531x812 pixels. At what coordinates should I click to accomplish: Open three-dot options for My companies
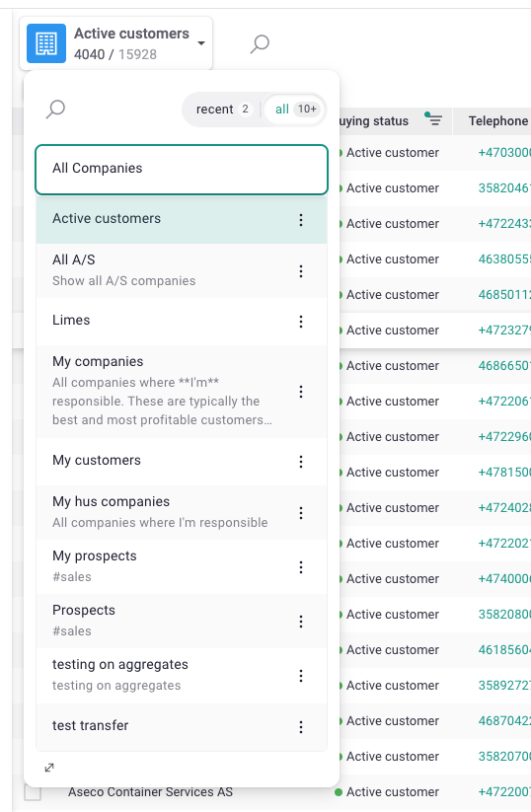tap(301, 392)
